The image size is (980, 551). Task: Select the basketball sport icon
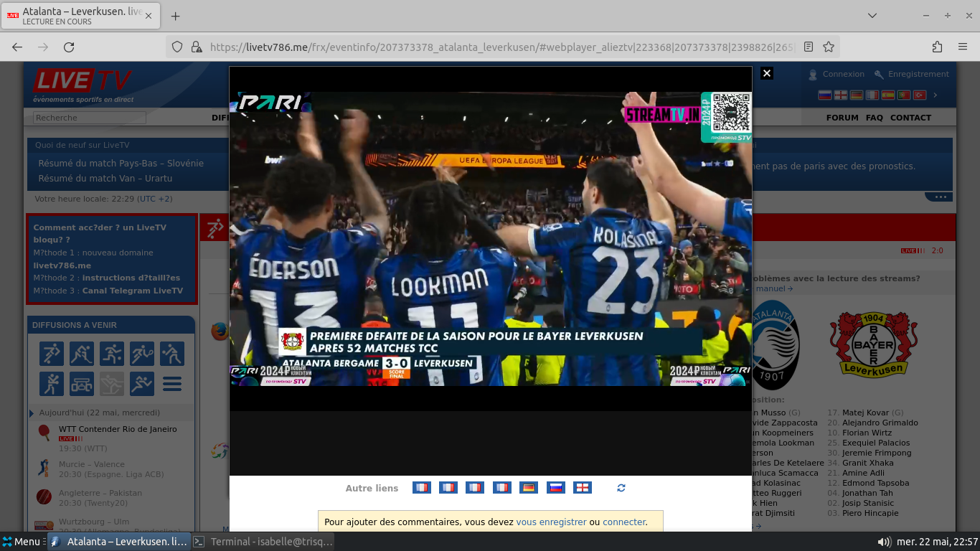tap(112, 354)
